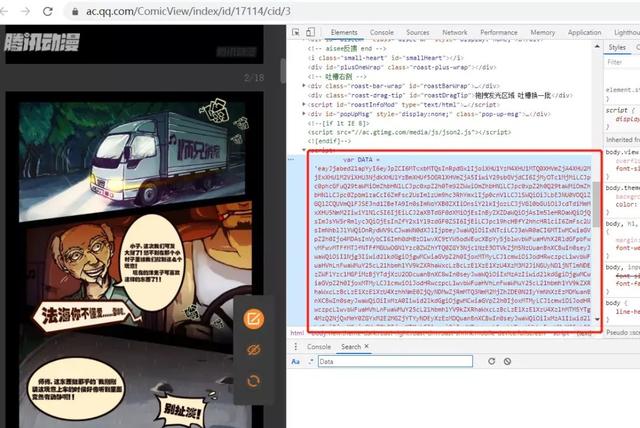Expand the popUpMsg div node
640x428 pixels.
click(x=304, y=114)
